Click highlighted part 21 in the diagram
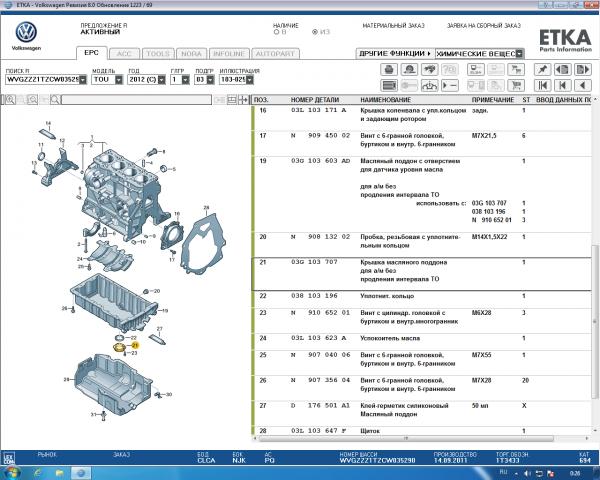Screen dimensions: 600x480 pos(121,347)
